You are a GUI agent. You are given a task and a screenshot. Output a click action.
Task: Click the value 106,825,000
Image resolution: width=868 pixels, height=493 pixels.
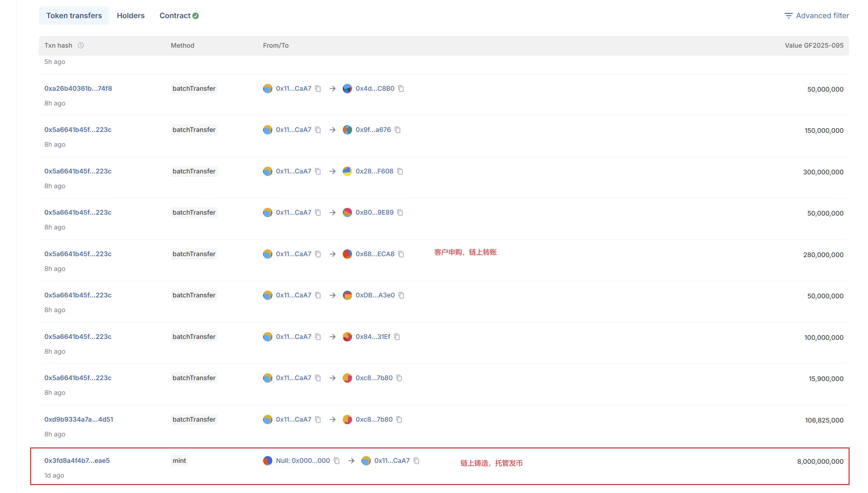pyautogui.click(x=824, y=420)
